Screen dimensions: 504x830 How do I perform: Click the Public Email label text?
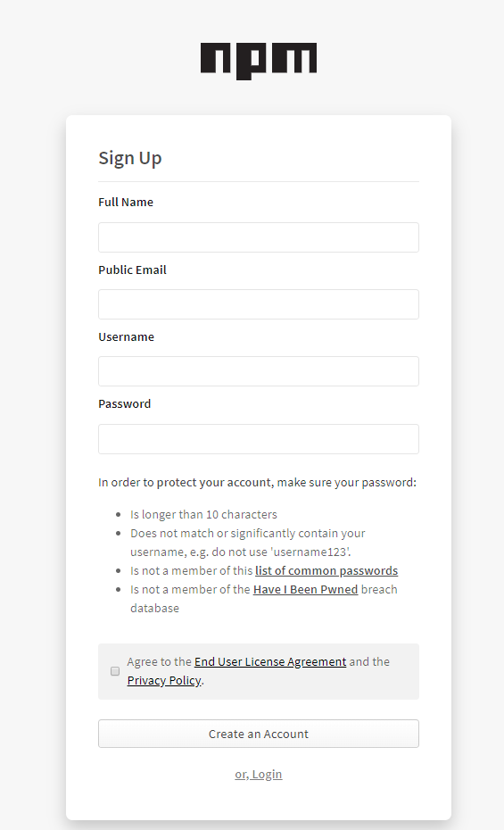[x=132, y=270]
